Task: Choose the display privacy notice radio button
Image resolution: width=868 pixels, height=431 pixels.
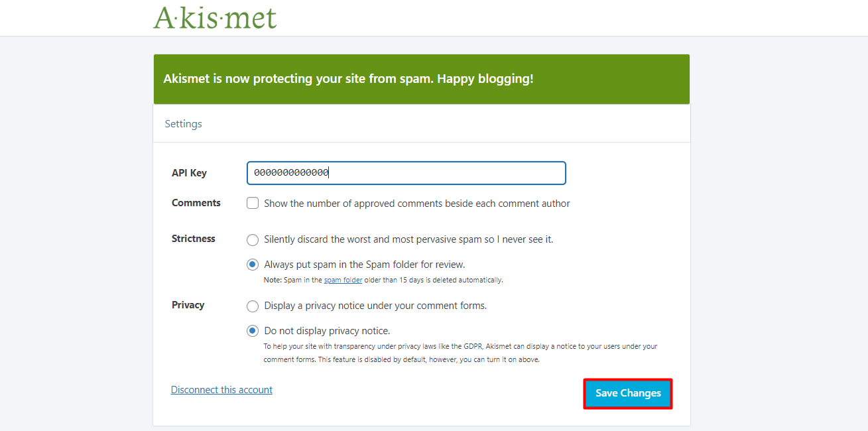Action: [253, 306]
